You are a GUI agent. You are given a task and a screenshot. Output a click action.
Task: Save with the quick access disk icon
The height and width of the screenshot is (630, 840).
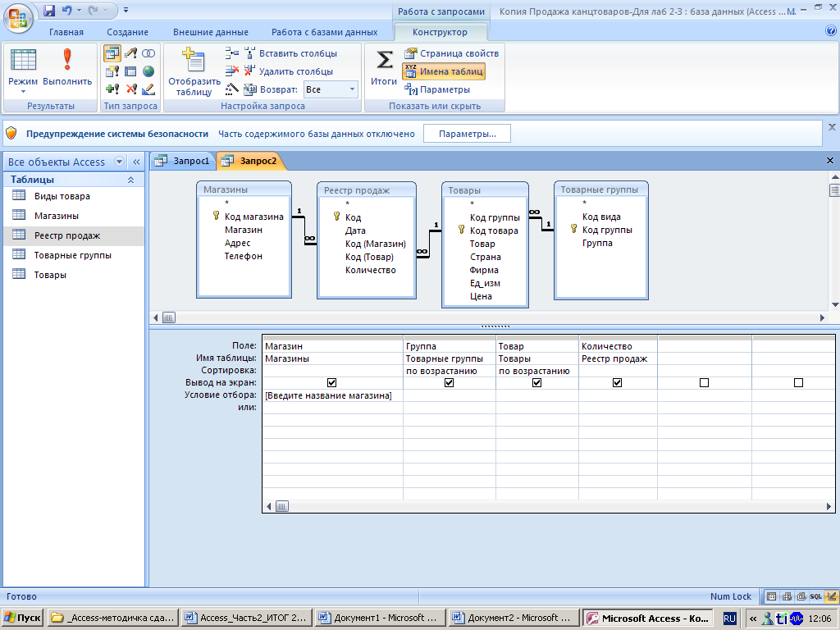[49, 10]
